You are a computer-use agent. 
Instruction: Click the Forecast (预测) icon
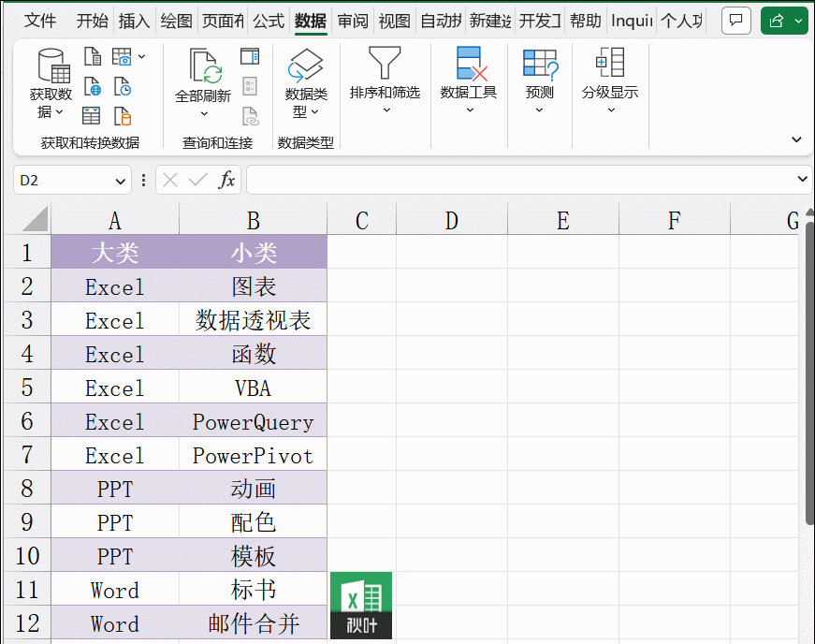[540, 65]
